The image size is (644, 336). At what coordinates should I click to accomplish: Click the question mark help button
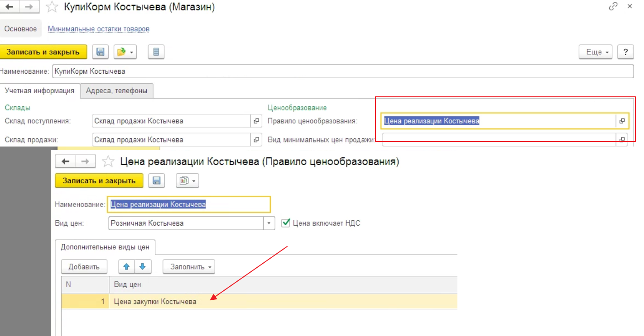625,52
